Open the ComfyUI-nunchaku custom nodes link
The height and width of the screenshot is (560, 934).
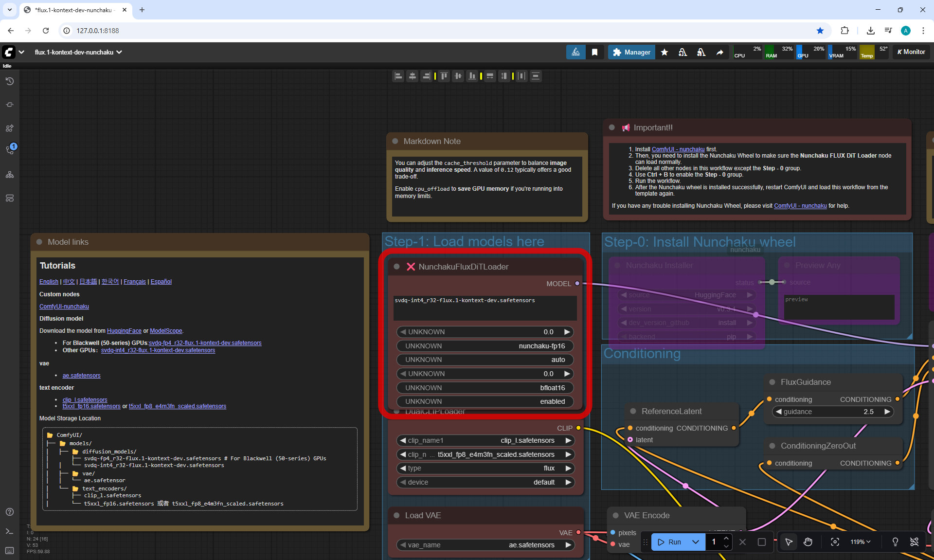click(64, 307)
